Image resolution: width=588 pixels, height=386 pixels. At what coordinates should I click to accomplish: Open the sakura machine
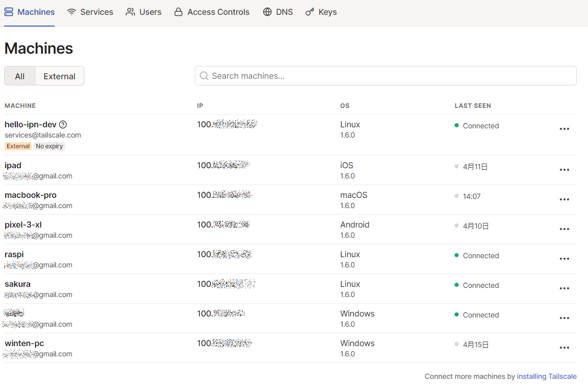[17, 284]
